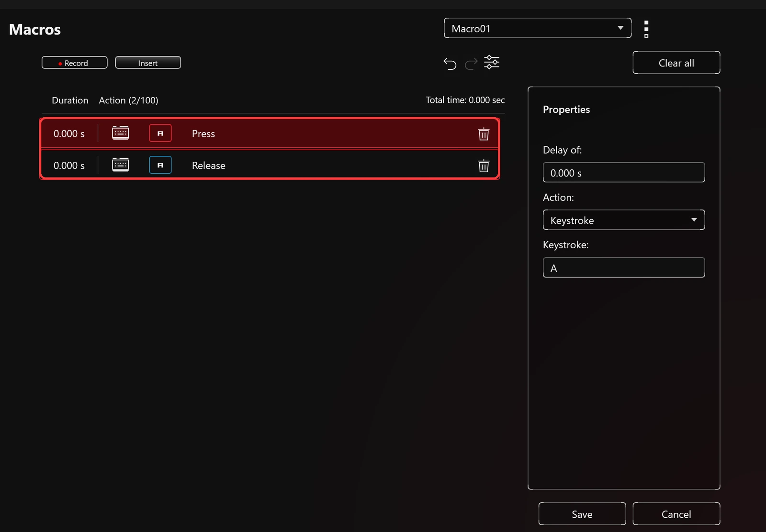766x532 pixels.
Task: Click Clear all button
Action: (676, 63)
